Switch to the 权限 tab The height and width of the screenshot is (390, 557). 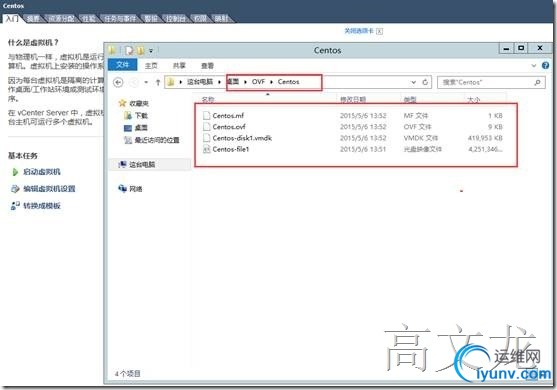click(200, 18)
